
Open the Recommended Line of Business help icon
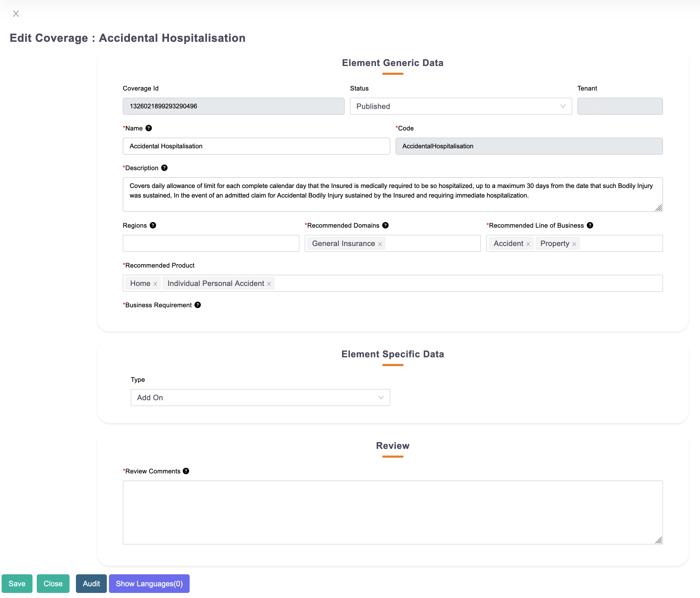(590, 225)
